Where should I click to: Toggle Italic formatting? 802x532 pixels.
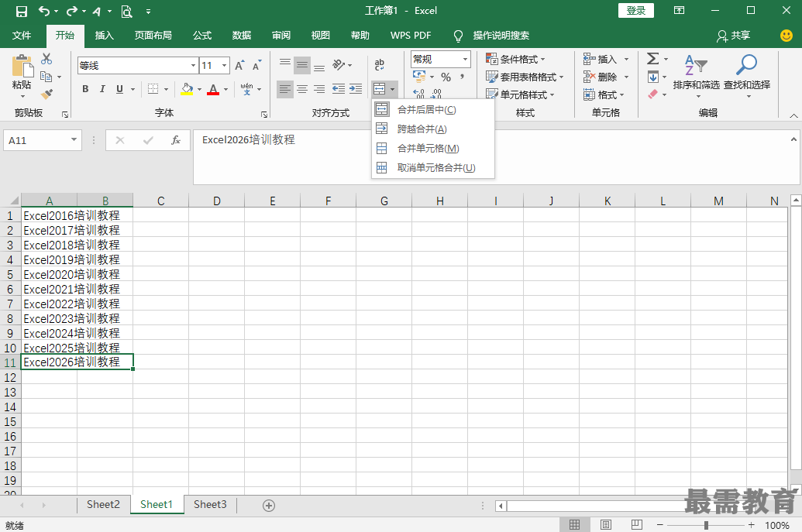coord(102,89)
